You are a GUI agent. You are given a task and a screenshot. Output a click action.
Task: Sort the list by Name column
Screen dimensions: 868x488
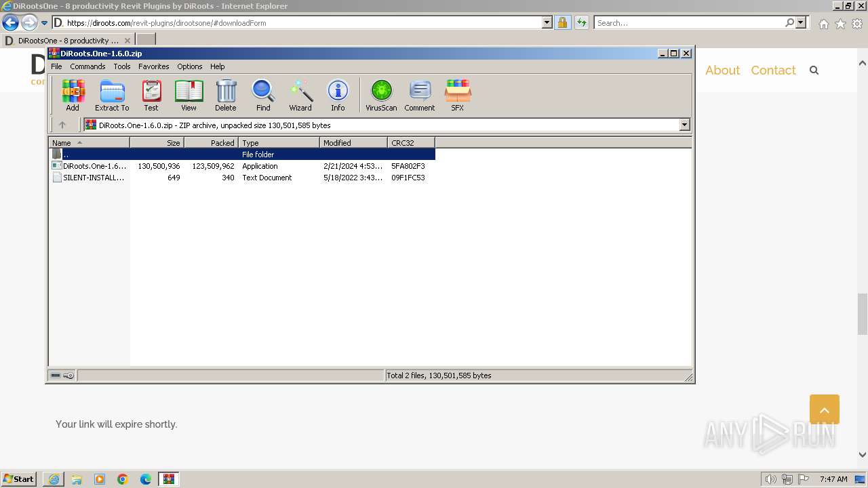(89, 142)
